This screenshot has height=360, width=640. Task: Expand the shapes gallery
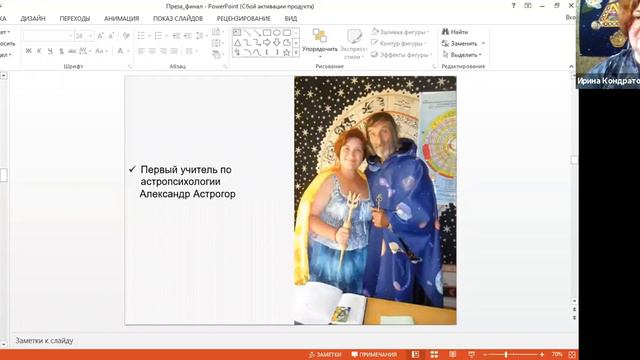296,52
